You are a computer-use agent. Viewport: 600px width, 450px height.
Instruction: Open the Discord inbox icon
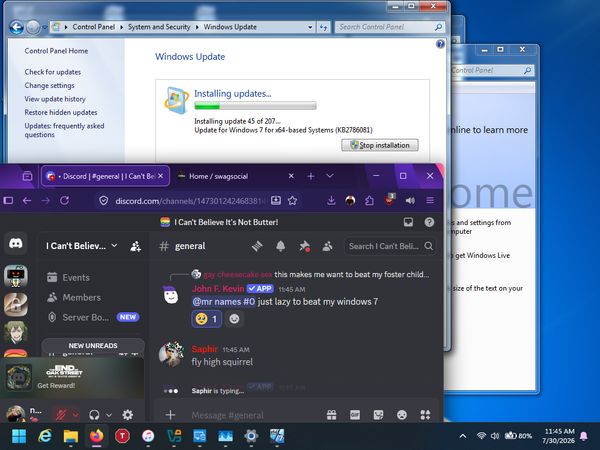point(408,222)
